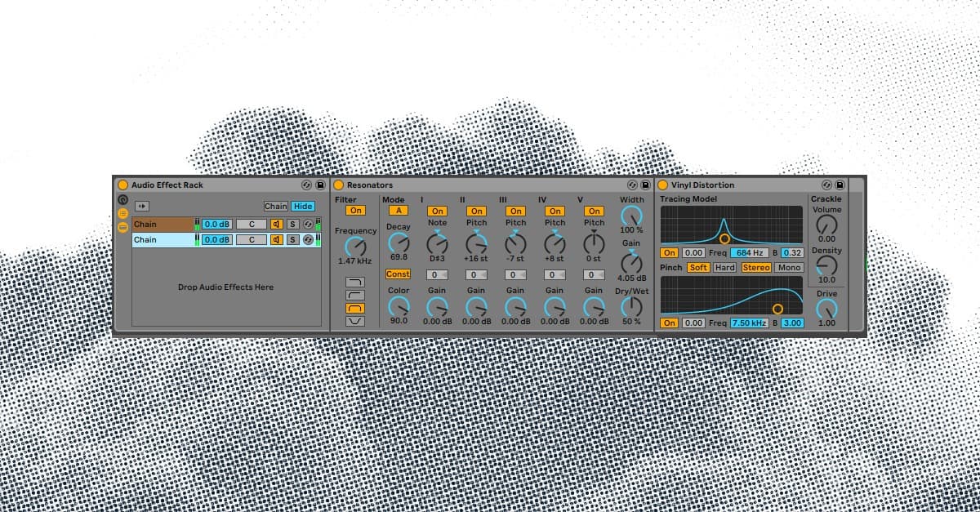Click second chain's pan C field

pyautogui.click(x=252, y=239)
